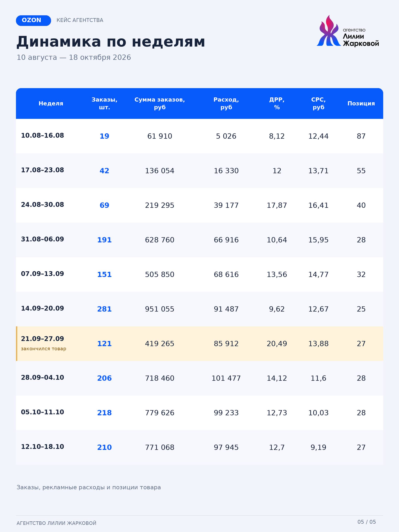This screenshot has width=399, height=532.
Task: Click position value 40
Action: pyautogui.click(x=361, y=205)
